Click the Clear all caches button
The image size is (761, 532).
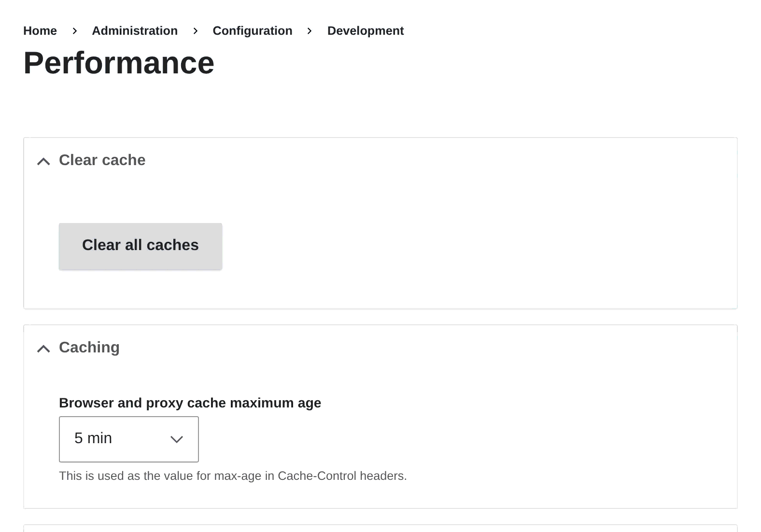click(141, 246)
